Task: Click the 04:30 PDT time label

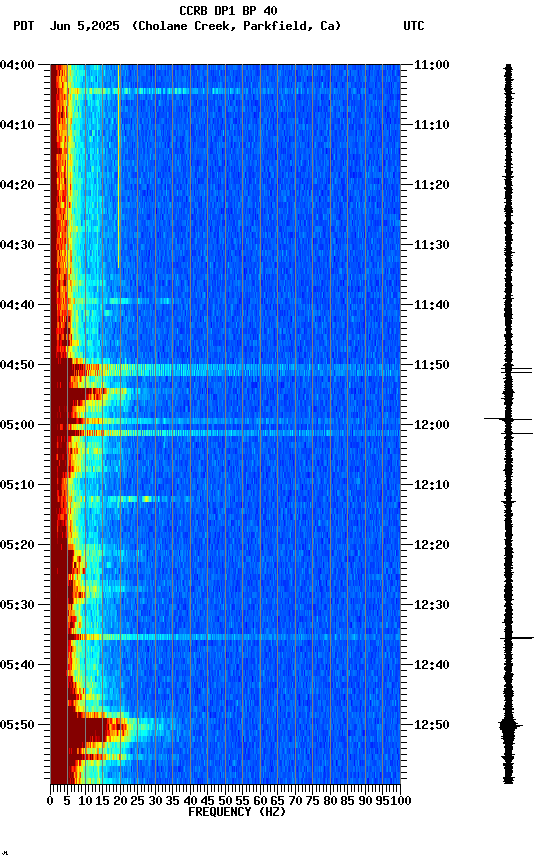Action: (17, 245)
